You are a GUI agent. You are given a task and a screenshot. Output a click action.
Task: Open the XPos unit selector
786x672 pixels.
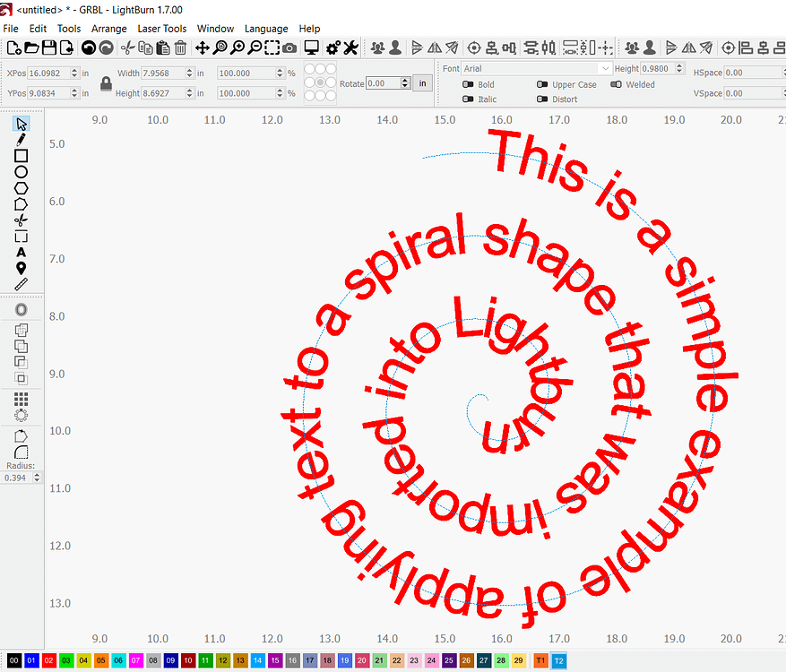coord(84,73)
